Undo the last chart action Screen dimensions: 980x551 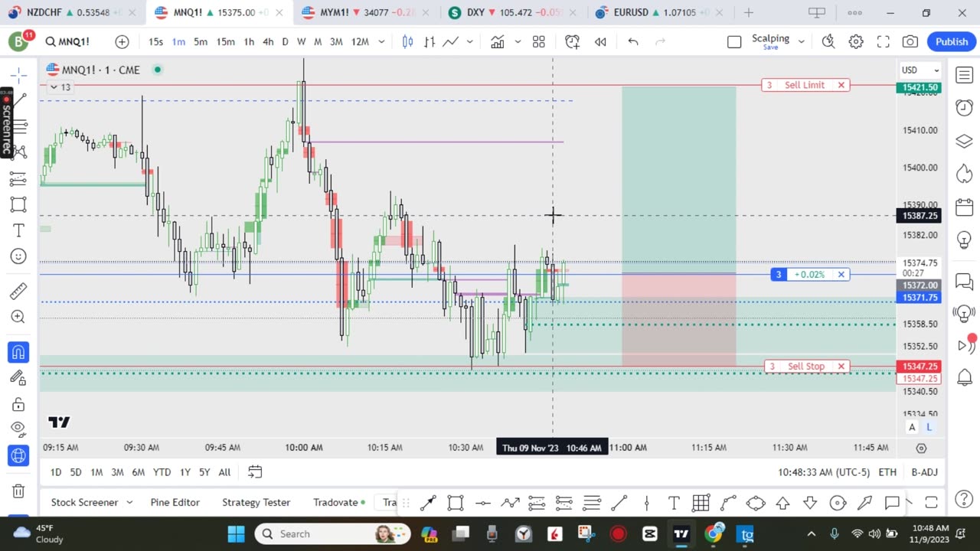pos(633,41)
